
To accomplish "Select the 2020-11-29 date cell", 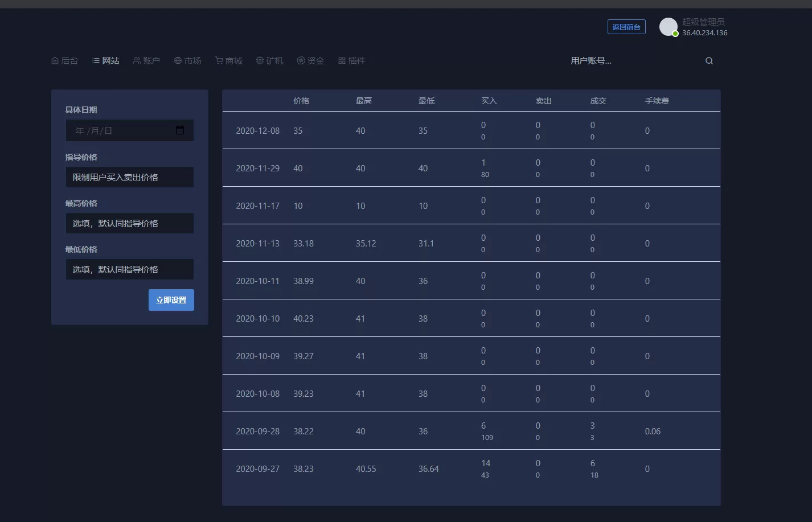I will (x=258, y=168).
